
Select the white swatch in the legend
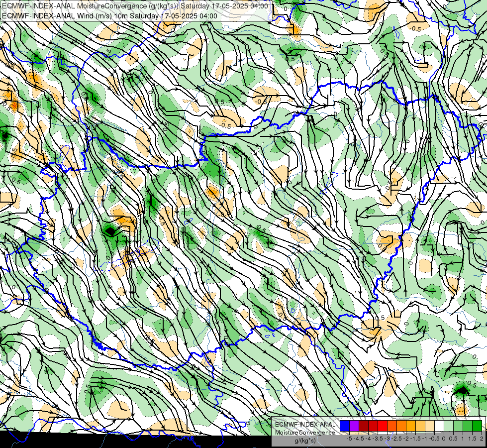[x=439, y=426]
